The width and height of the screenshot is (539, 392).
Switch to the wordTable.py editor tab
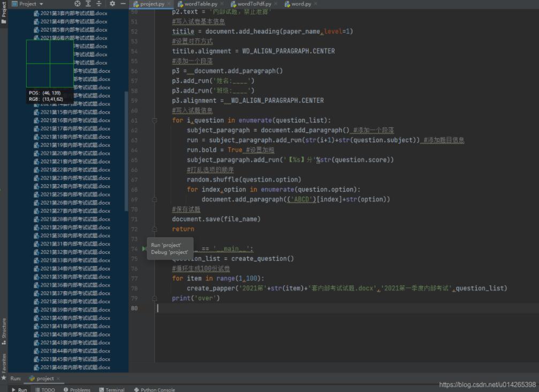point(200,4)
